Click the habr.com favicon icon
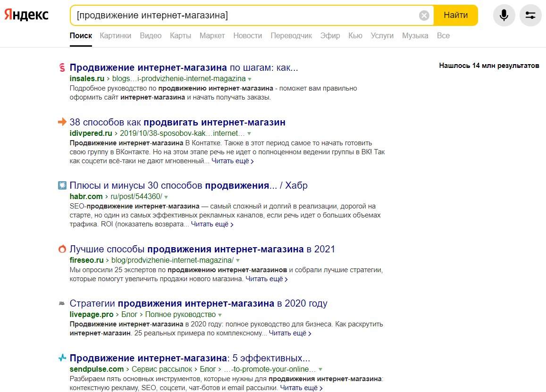This screenshot has height=392, width=546. 62,185
